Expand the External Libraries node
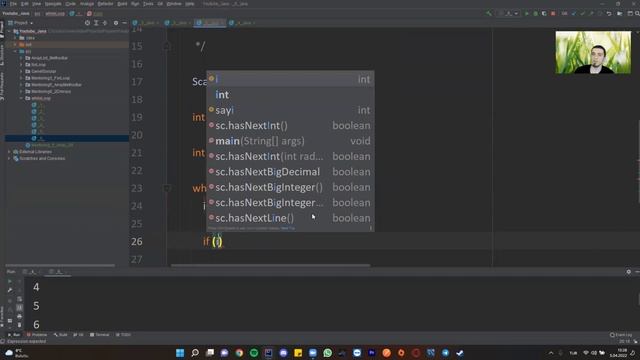The image size is (640, 360). pyautogui.click(x=9, y=152)
